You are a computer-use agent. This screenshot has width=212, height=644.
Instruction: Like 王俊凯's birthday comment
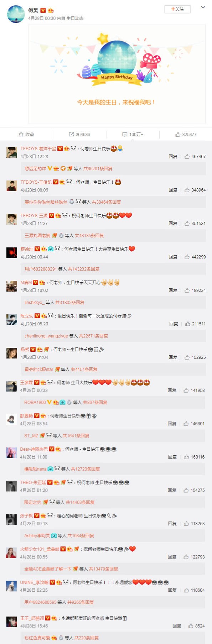click(x=187, y=190)
